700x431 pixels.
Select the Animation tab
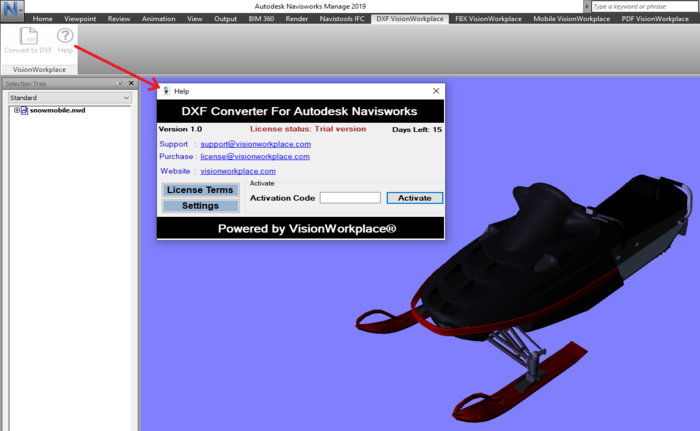coord(158,19)
